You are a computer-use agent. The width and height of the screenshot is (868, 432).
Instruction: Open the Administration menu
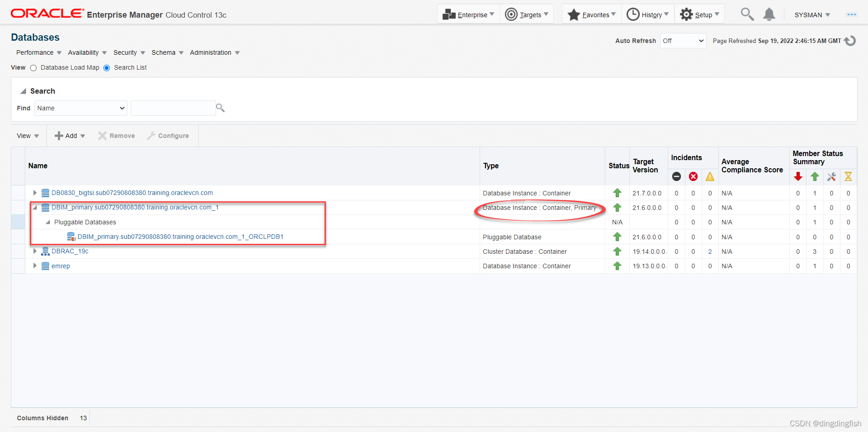[x=214, y=52]
